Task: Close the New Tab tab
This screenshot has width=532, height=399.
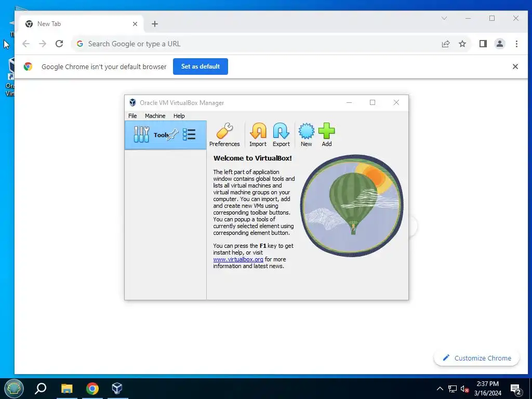Action: [135, 24]
